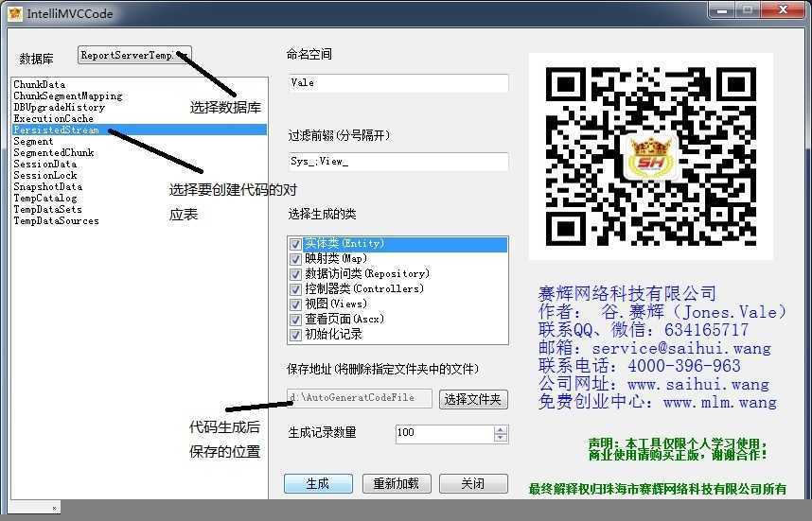Select ExecutionCache table

pos(53,118)
